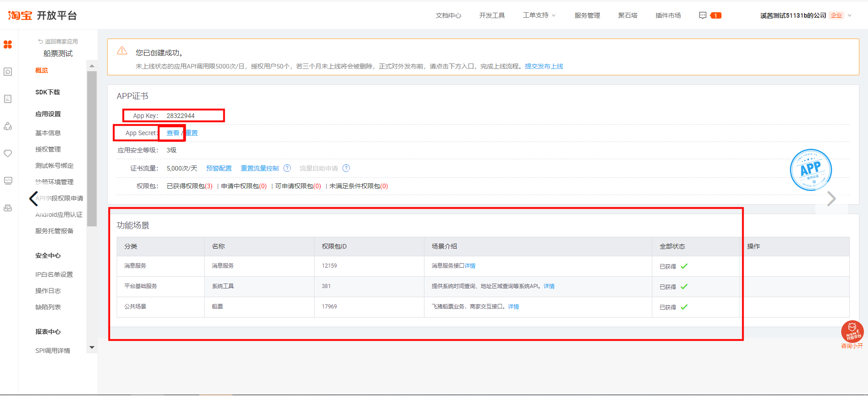Open 文档中心 in the top navigation
The height and width of the screenshot is (396, 868).
449,15
